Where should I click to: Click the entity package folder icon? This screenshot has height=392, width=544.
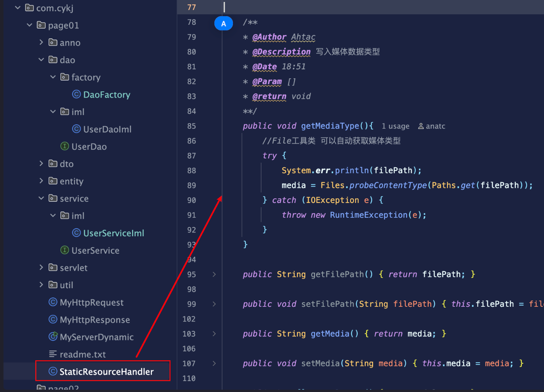53,181
